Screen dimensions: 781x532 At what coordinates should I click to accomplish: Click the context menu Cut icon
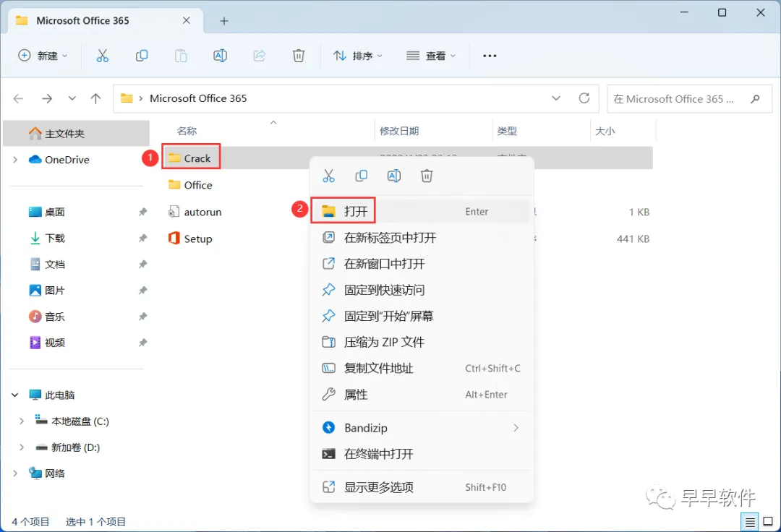(x=329, y=176)
